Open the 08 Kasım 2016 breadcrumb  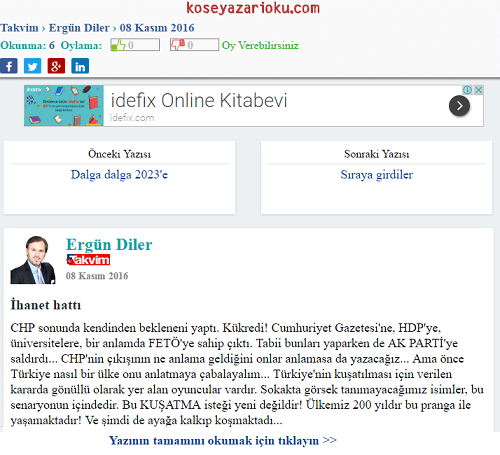[x=157, y=28]
